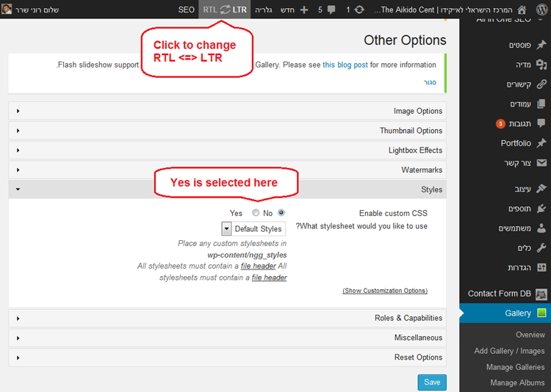Open the חדש new content menu

click(x=287, y=10)
